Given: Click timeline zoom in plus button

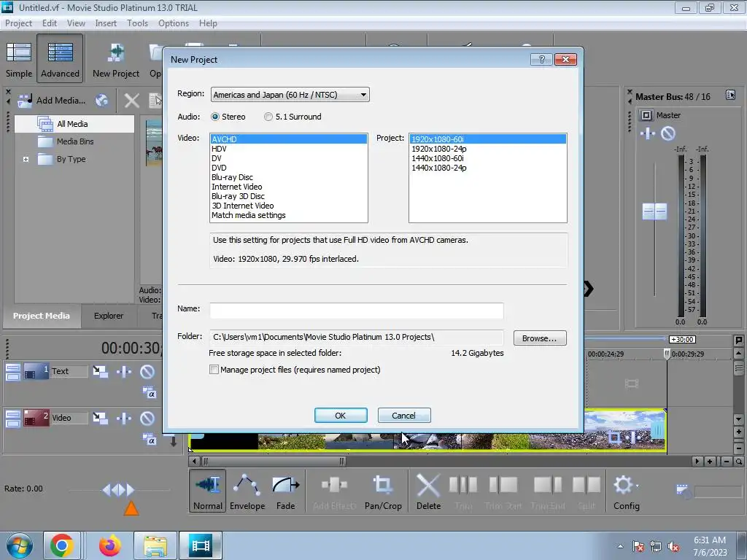Looking at the screenshot, I should pyautogui.click(x=709, y=462).
